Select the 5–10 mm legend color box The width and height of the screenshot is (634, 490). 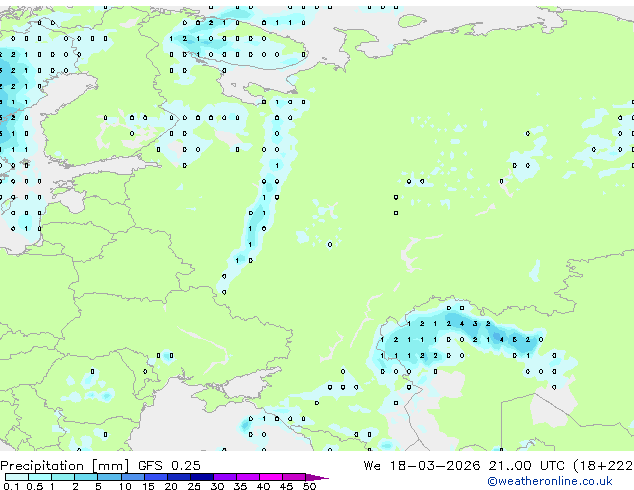pos(110,477)
